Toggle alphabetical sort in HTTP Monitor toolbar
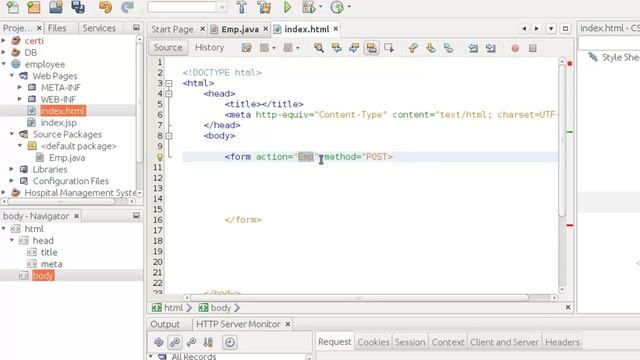This screenshot has width=640, height=360. pos(208,342)
